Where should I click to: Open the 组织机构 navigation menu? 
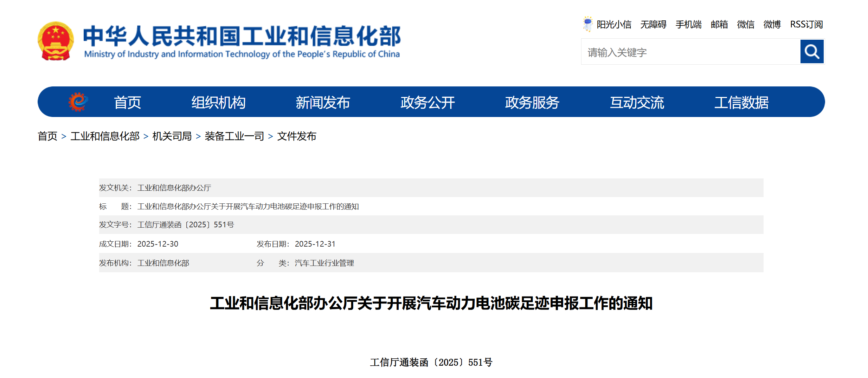coord(218,102)
